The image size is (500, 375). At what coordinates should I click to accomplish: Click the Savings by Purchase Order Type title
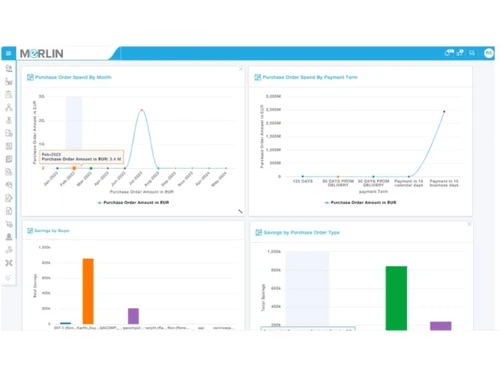point(302,232)
